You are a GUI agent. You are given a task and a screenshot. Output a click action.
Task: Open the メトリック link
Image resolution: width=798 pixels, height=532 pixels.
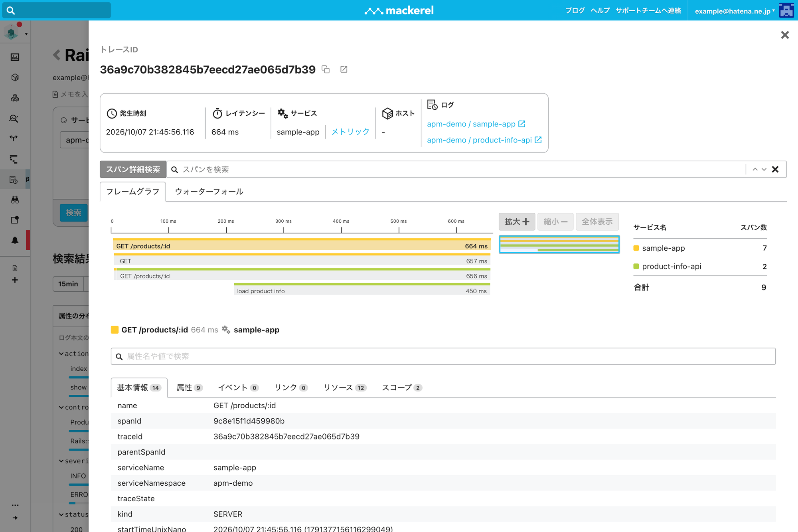coord(350,132)
